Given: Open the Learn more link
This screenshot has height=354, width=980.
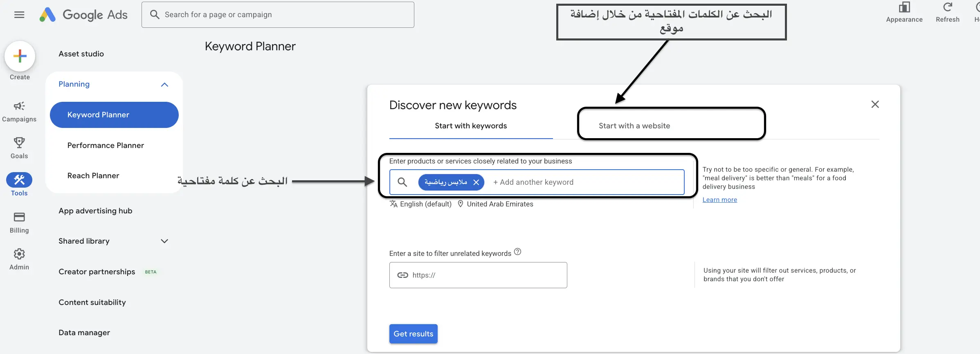Looking at the screenshot, I should point(719,200).
